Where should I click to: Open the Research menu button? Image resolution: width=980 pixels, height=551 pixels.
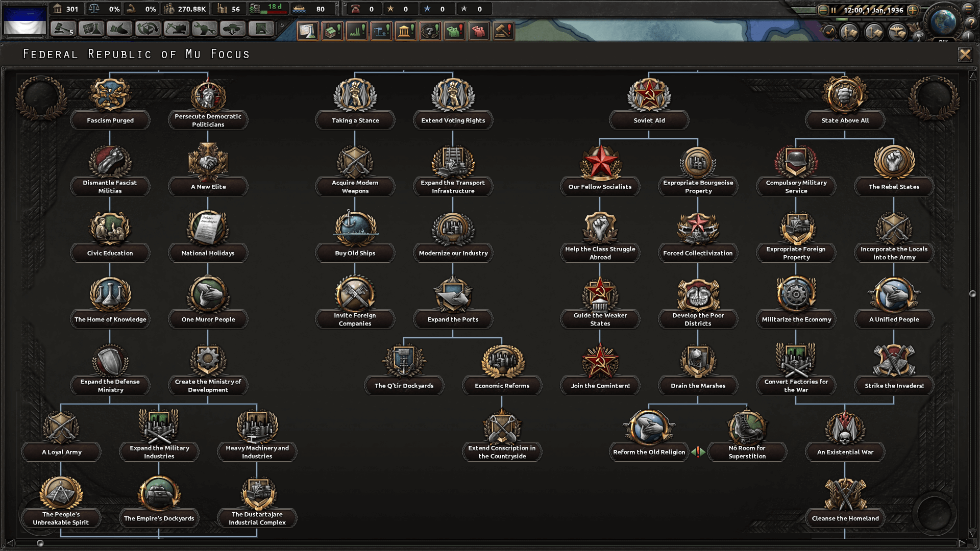tap(91, 29)
